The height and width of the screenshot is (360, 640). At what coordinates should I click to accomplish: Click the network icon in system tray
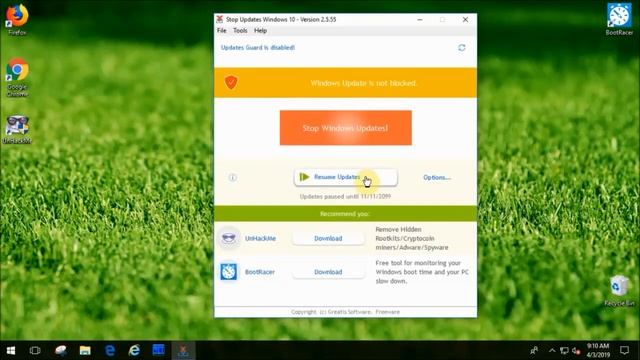pyautogui.click(x=564, y=350)
